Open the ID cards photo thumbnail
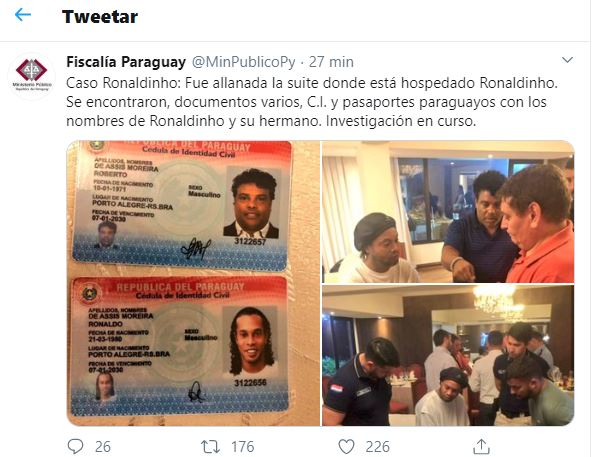This screenshot has width=593, height=457. (x=193, y=283)
